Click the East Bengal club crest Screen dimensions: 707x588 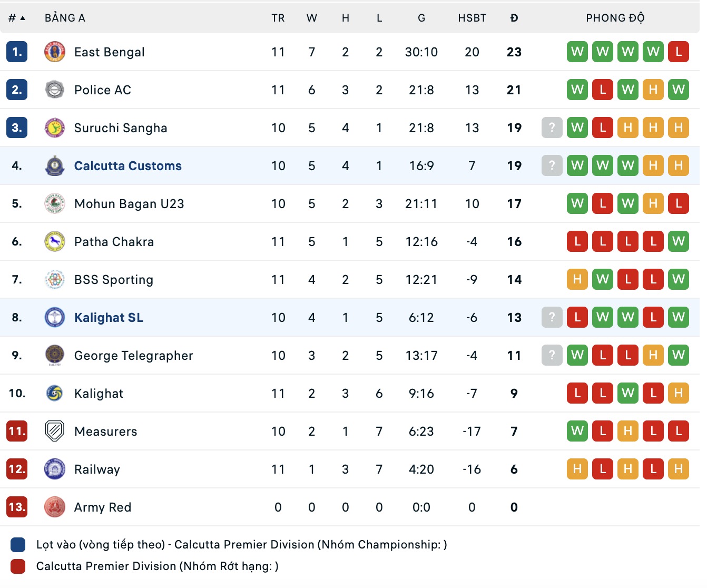(x=55, y=52)
